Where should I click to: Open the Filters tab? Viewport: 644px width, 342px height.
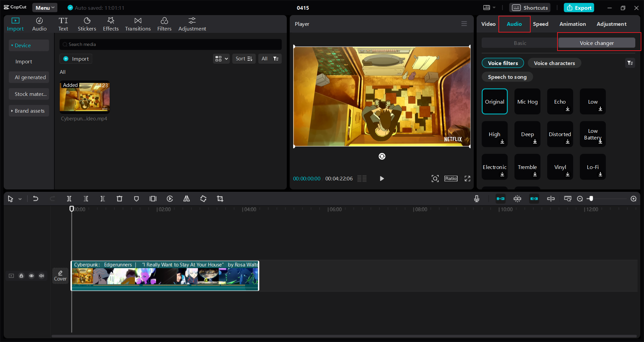164,24
